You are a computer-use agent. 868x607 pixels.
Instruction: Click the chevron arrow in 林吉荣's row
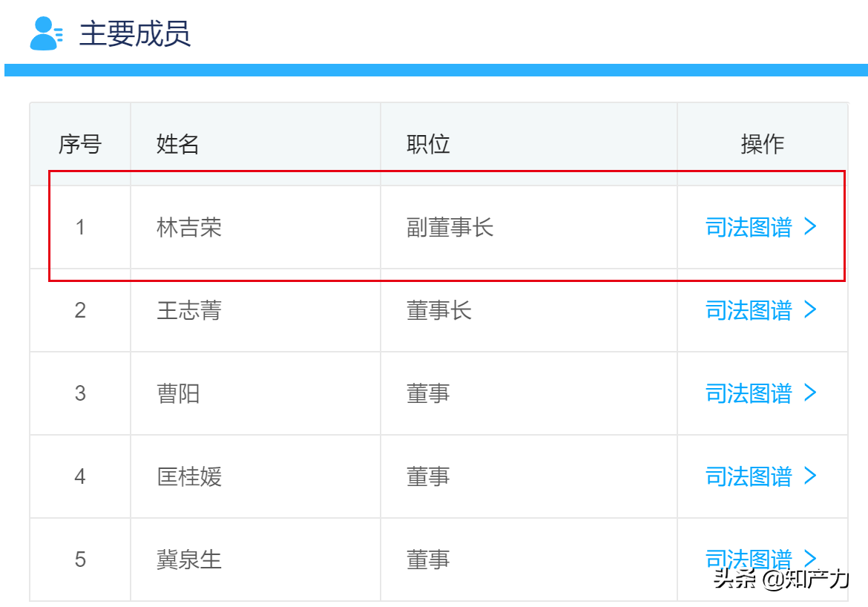click(x=810, y=226)
